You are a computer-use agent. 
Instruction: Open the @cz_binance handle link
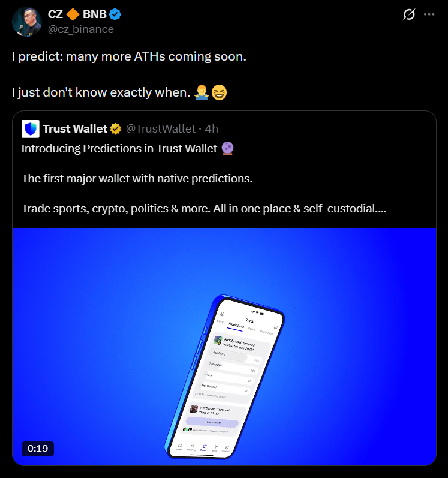81,29
